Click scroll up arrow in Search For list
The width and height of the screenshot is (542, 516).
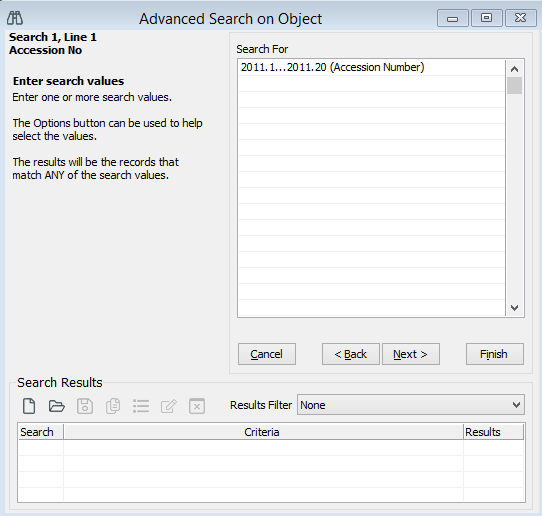(514, 69)
